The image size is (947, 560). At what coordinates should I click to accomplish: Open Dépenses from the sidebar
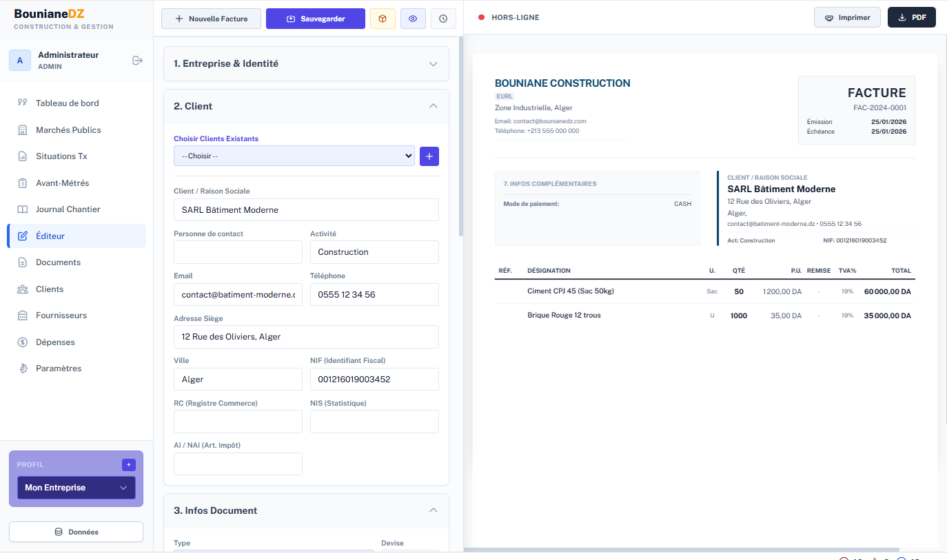point(55,342)
